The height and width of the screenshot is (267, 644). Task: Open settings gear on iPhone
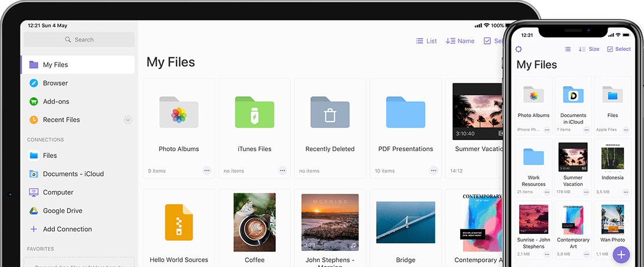(519, 49)
